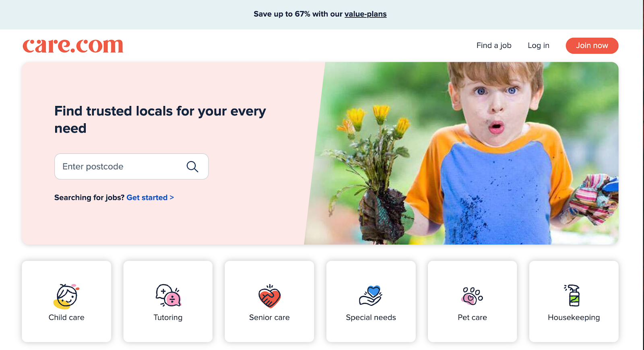Screen dimensions: 644x350
Task: Click the care.com logo
Action: point(73,46)
